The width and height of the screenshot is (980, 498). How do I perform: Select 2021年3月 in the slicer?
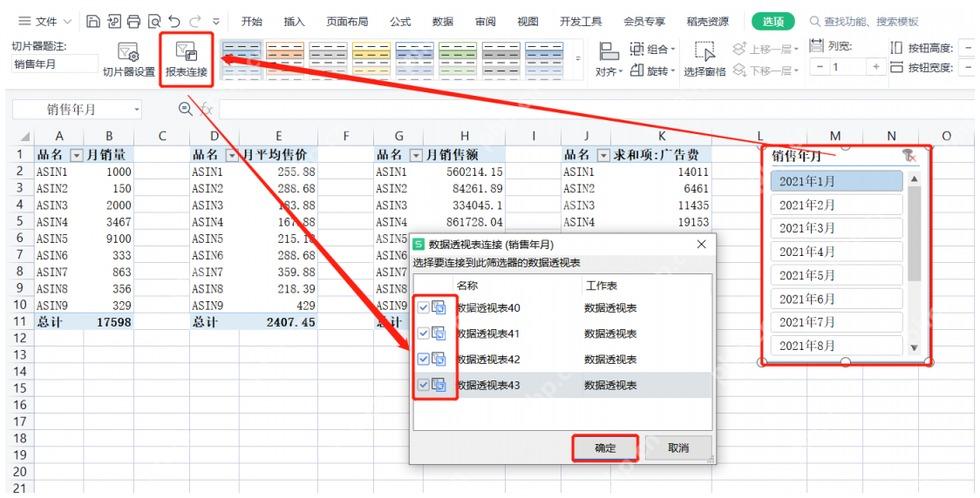point(837,228)
